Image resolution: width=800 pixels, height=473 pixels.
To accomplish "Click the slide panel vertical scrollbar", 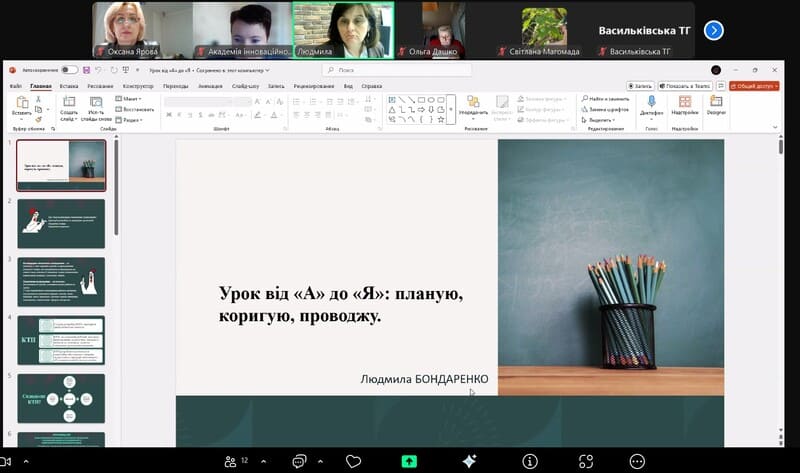I will pyautogui.click(x=116, y=188).
